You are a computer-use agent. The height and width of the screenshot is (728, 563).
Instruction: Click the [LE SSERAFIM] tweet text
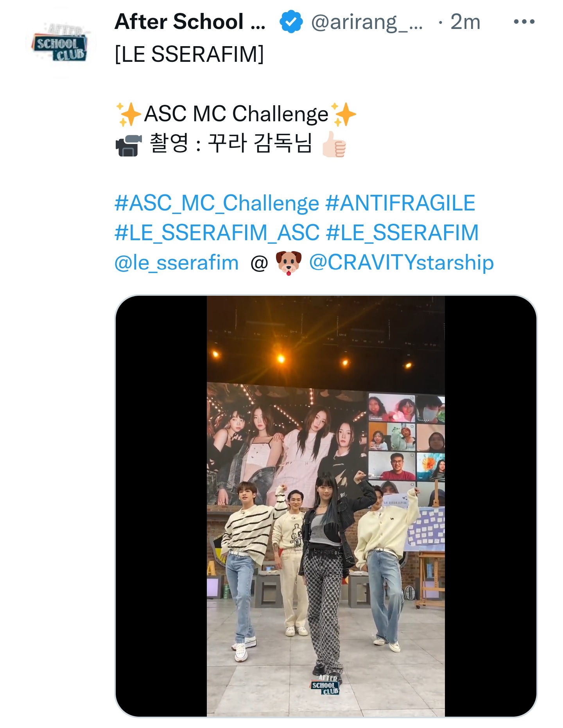point(189,54)
